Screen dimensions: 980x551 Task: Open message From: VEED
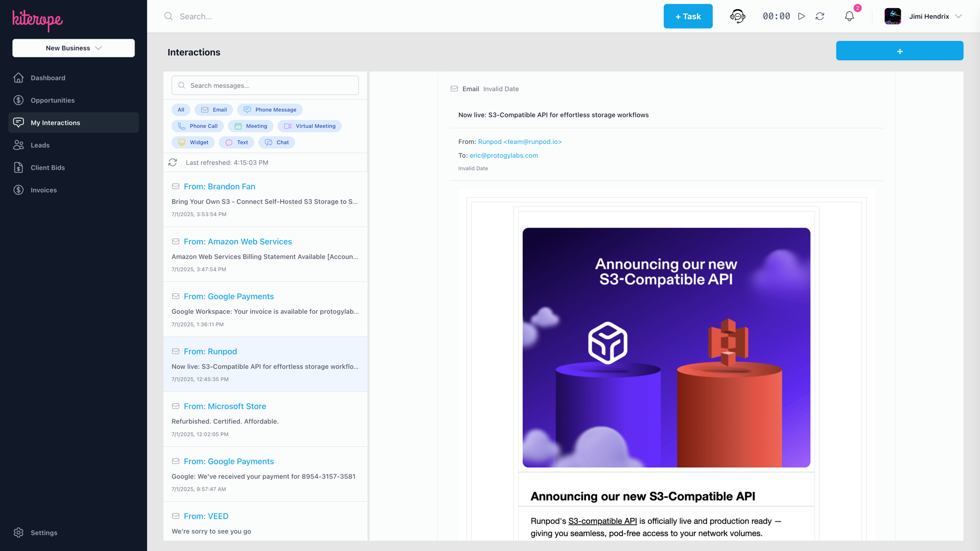point(265,521)
